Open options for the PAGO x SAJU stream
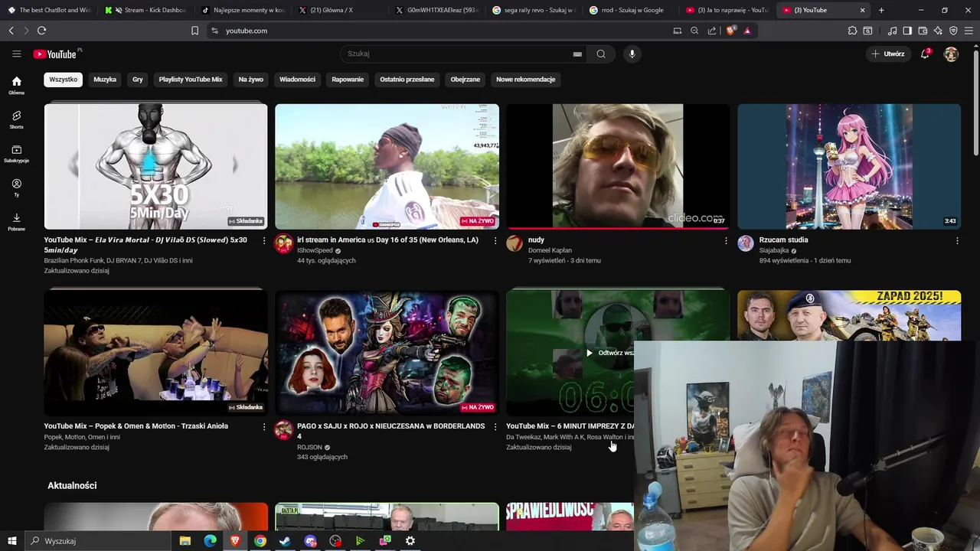The height and width of the screenshot is (551, 980). point(495,426)
